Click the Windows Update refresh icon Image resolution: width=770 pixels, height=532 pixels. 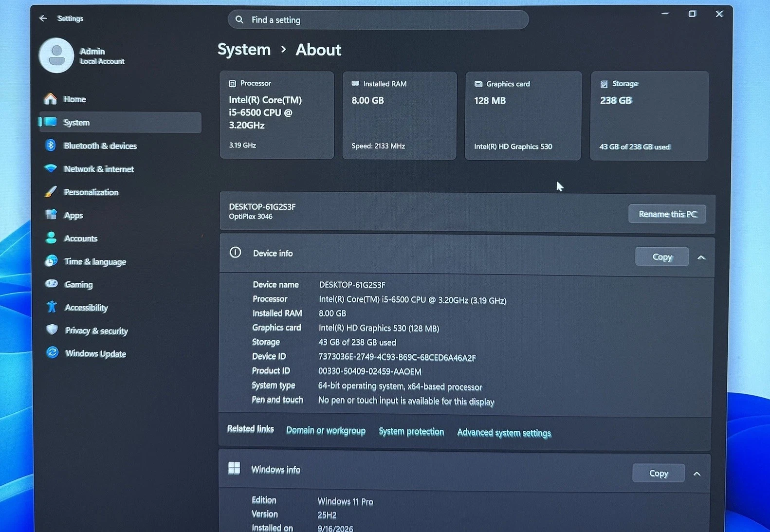click(52, 352)
